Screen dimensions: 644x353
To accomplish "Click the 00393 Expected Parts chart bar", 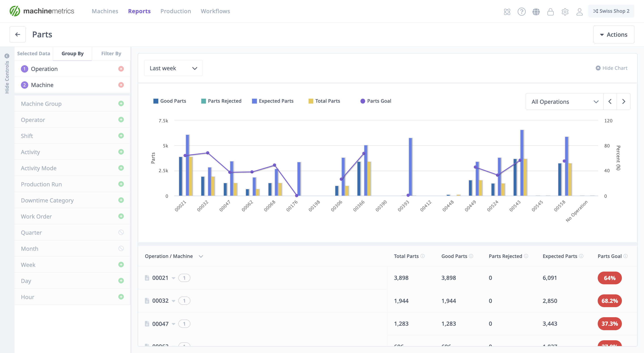I will click(x=411, y=167).
